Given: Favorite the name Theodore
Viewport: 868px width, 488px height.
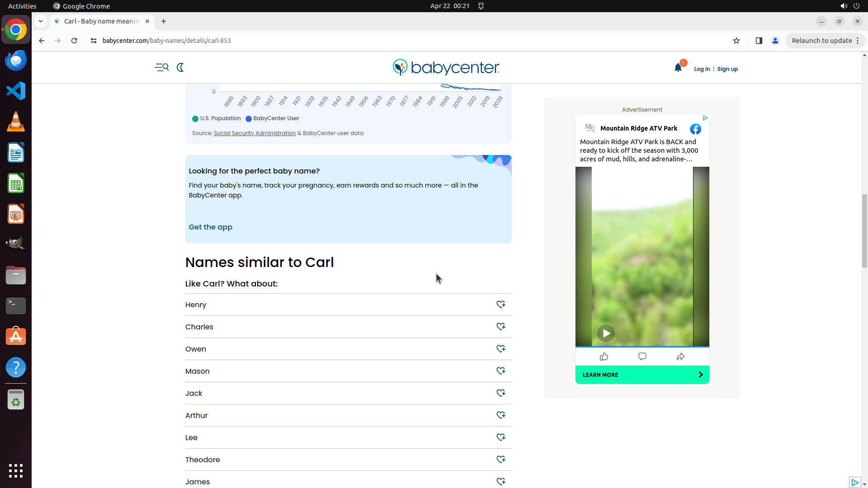Looking at the screenshot, I should pyautogui.click(x=500, y=460).
